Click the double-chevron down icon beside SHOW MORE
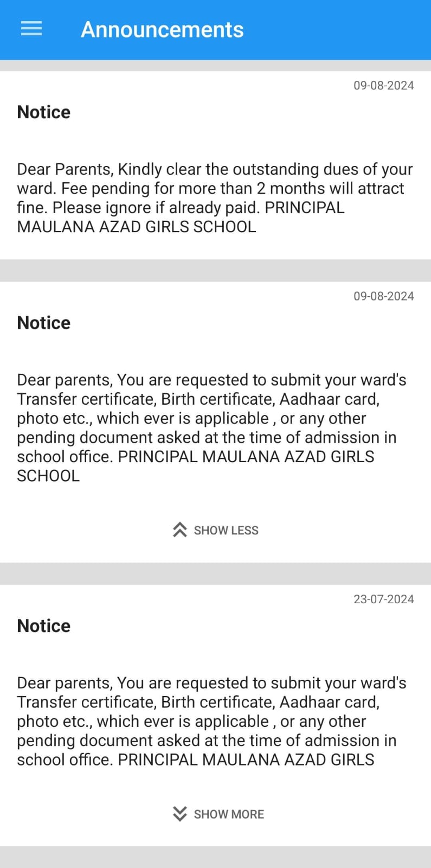The width and height of the screenshot is (431, 868). (x=179, y=814)
